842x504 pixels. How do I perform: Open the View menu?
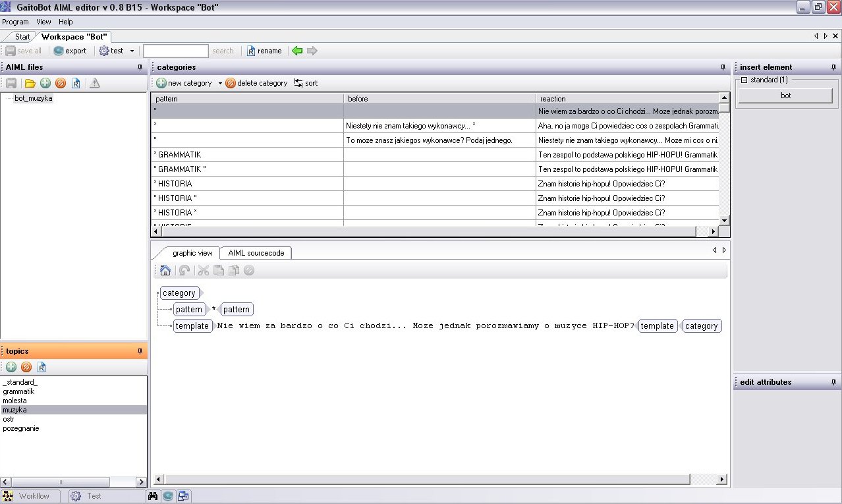point(43,22)
